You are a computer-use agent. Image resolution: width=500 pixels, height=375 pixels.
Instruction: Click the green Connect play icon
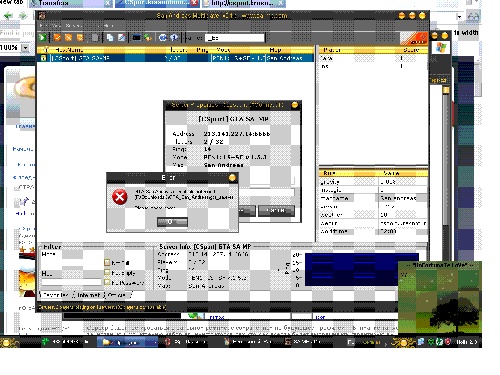[x=43, y=37]
